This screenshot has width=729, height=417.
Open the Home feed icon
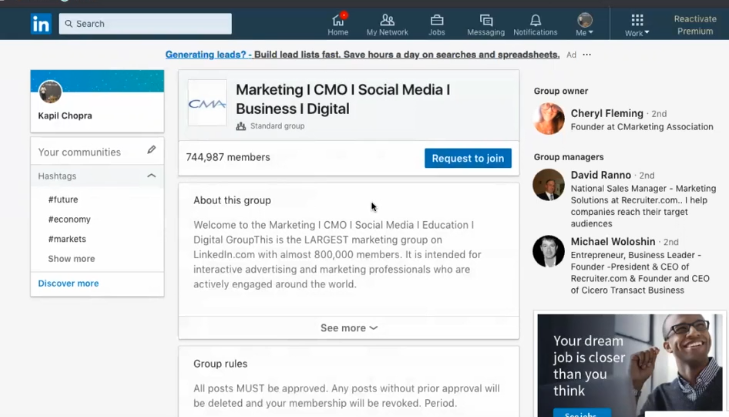tap(338, 25)
